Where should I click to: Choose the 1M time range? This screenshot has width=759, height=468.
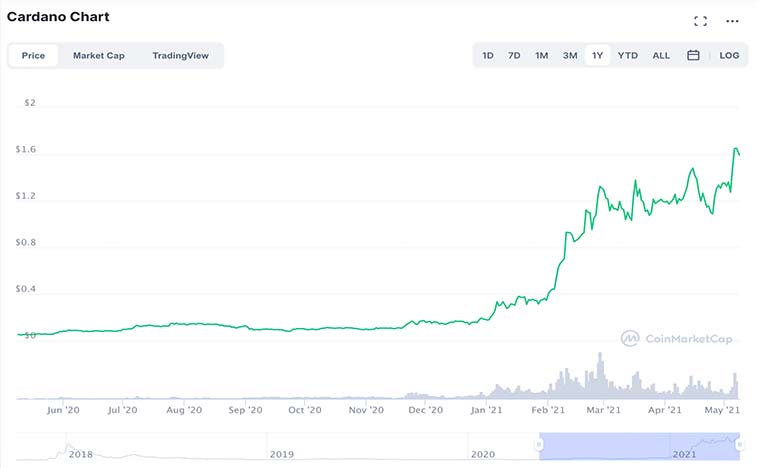541,55
